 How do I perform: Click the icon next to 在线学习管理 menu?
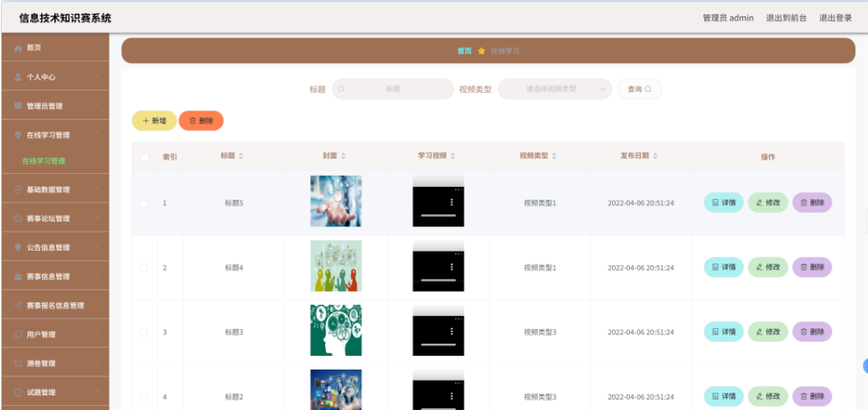coord(18,135)
